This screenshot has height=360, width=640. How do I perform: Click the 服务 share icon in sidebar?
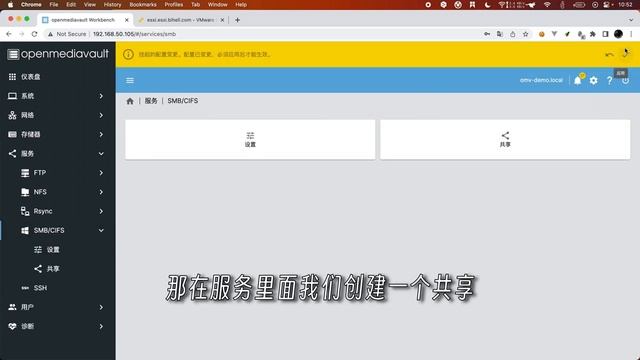coord(12,153)
